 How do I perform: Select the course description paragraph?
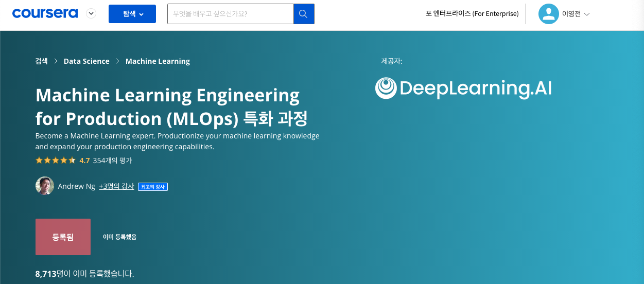[x=178, y=141]
